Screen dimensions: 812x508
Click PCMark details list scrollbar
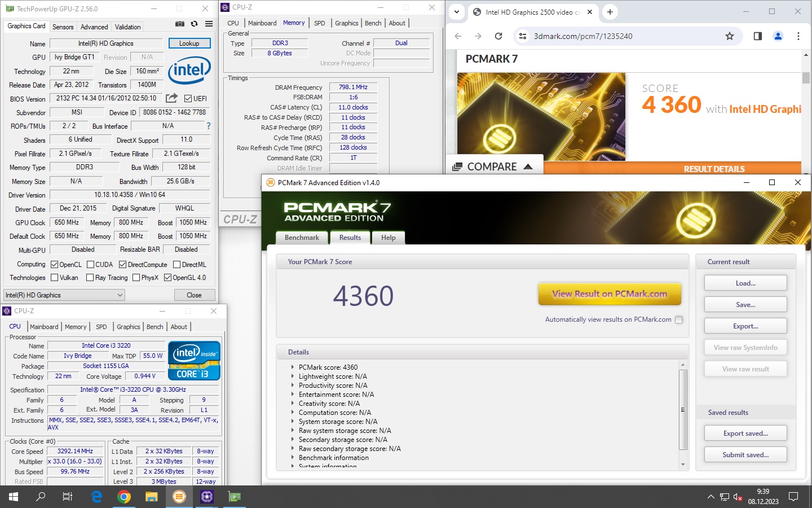(683, 410)
